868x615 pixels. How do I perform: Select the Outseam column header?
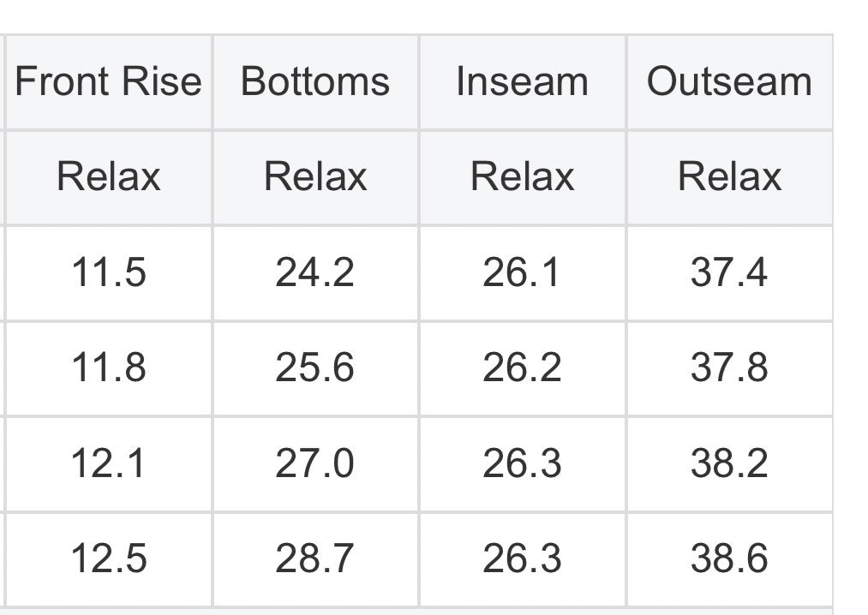pos(729,82)
